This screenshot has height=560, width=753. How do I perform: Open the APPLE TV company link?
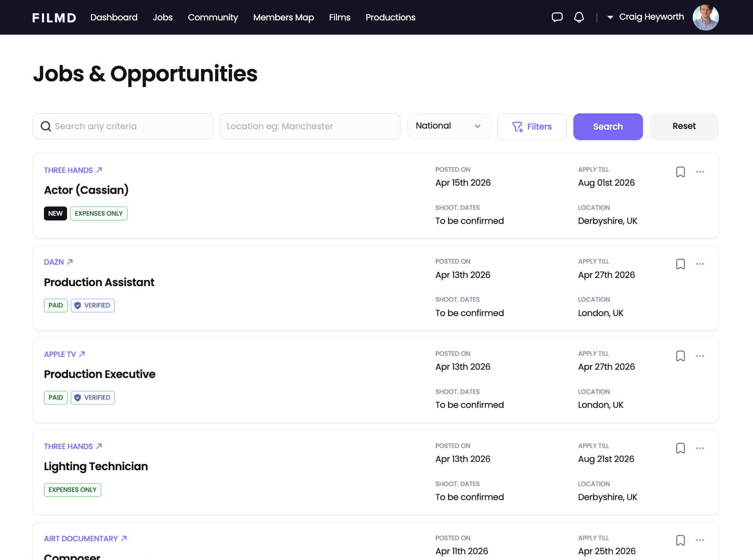(x=64, y=354)
